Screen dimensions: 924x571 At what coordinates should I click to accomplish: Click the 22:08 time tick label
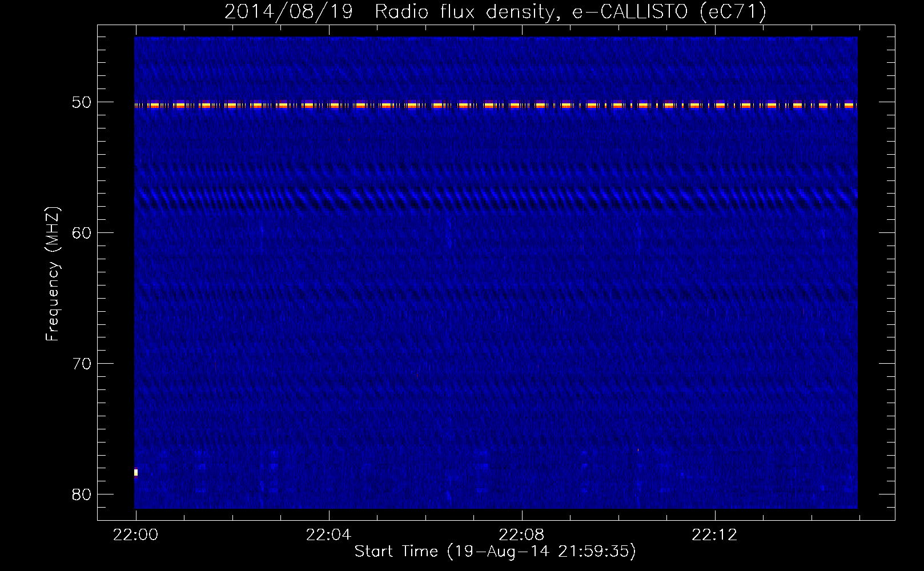pos(521,534)
